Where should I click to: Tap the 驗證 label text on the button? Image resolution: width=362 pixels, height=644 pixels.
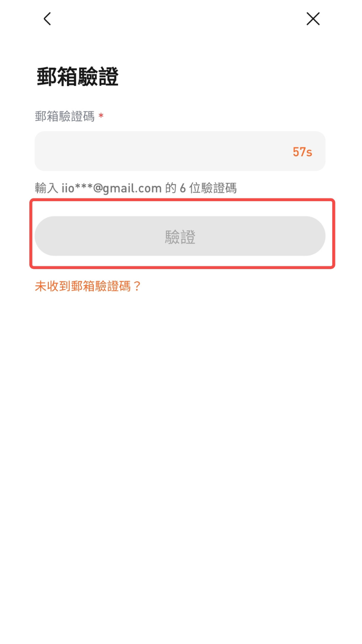click(180, 237)
